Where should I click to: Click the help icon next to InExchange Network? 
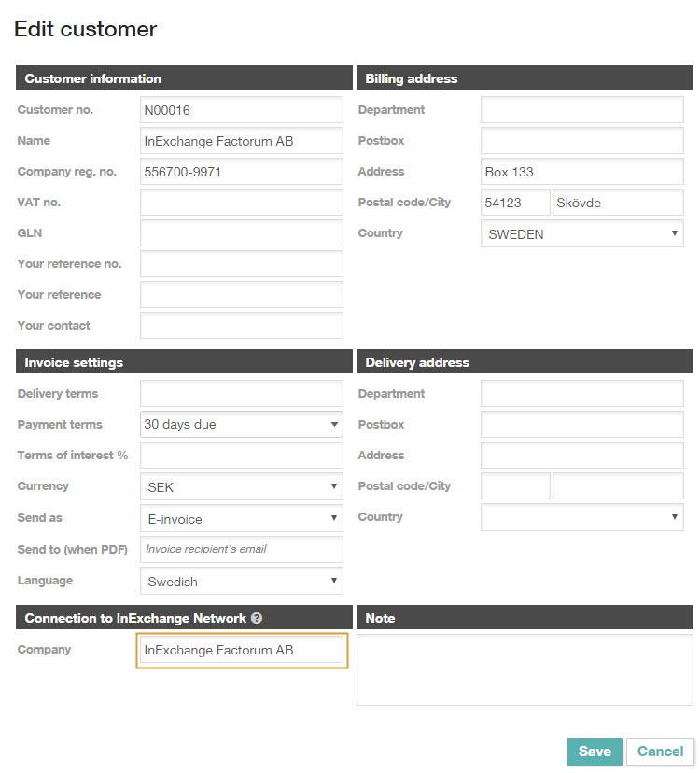pos(257,618)
